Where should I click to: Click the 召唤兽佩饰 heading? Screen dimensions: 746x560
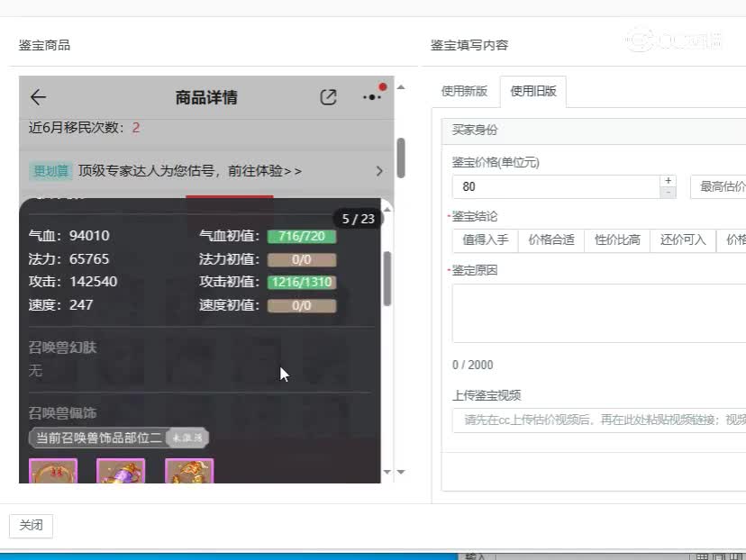(62, 413)
